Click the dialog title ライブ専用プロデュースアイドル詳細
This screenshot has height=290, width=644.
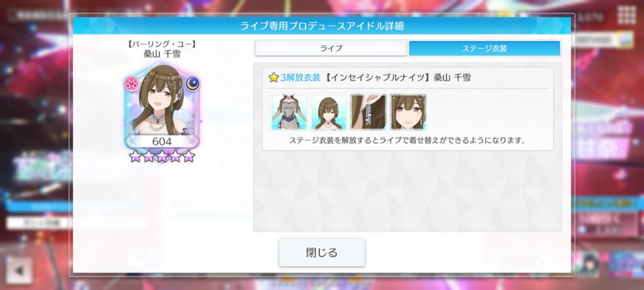321,26
